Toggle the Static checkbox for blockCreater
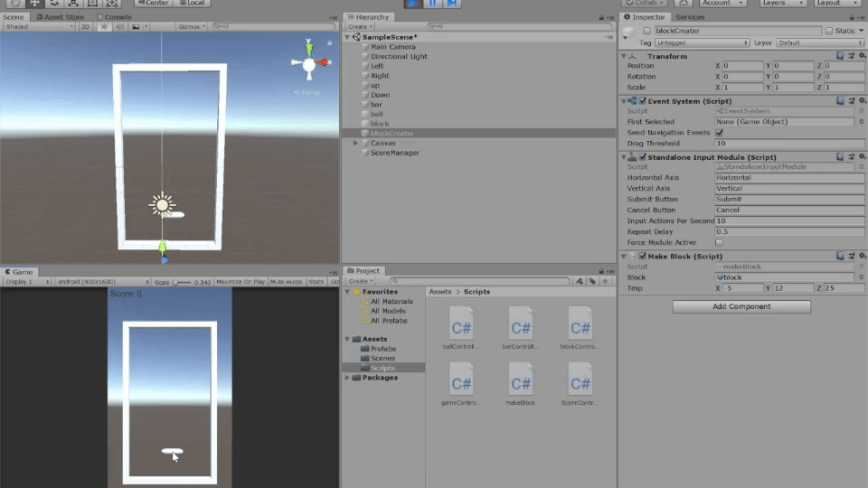Screen dimensions: 868x488 [828, 31]
